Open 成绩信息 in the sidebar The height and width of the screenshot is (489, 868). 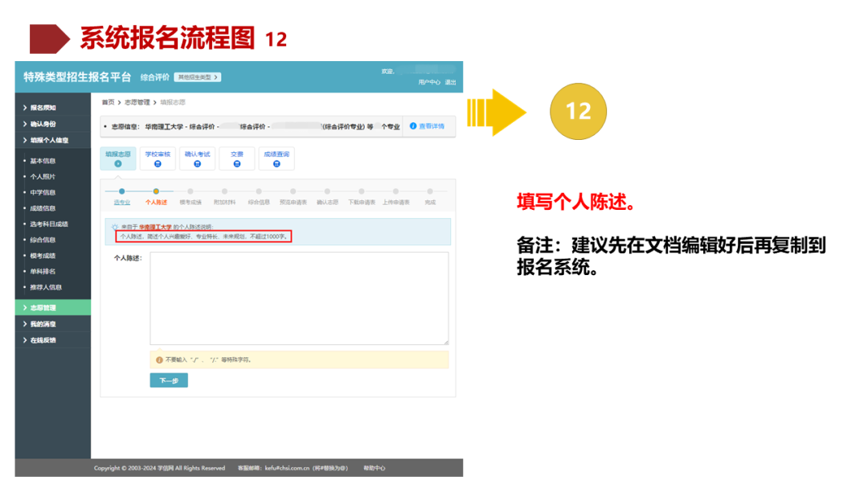click(x=43, y=209)
